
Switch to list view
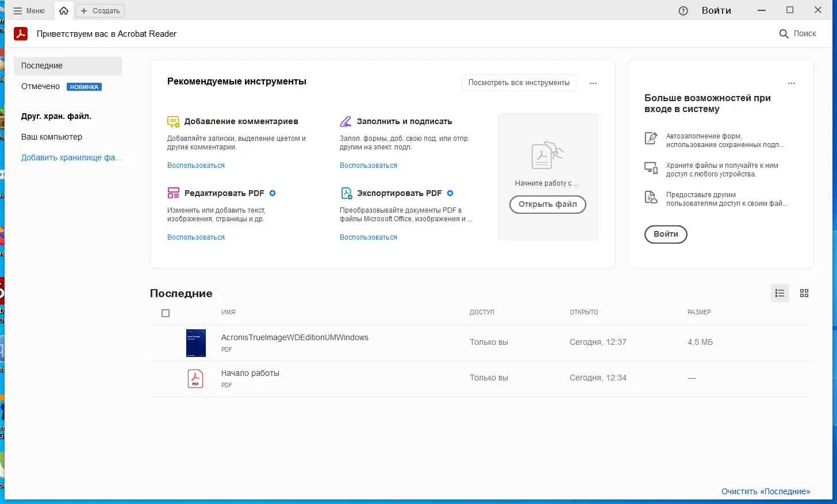tap(780, 293)
